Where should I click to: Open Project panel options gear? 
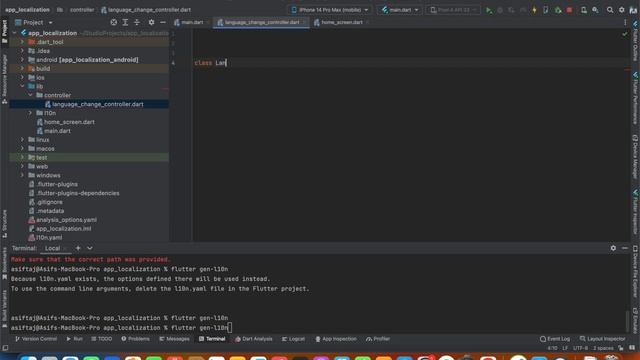point(151,22)
